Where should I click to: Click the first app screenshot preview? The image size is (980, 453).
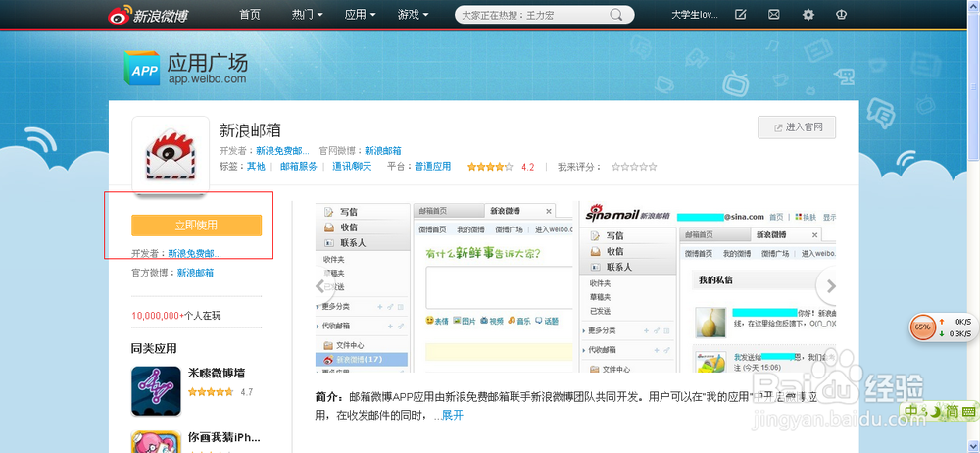pyautogui.click(x=444, y=287)
